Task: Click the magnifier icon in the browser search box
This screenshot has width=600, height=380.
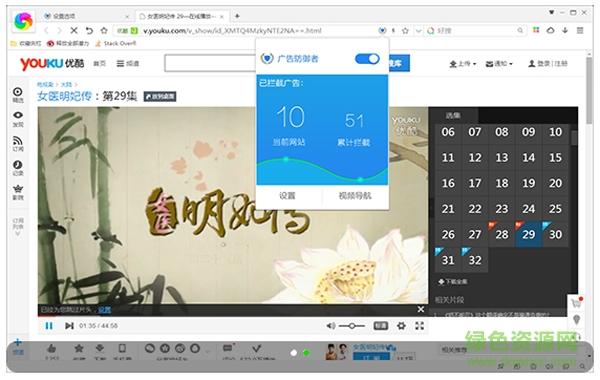Action: (520, 31)
